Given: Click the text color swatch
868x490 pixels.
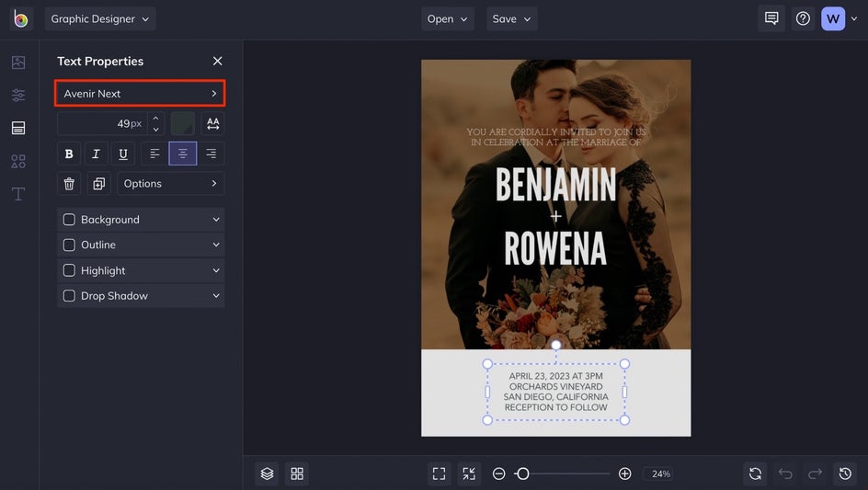Looking at the screenshot, I should tap(182, 123).
